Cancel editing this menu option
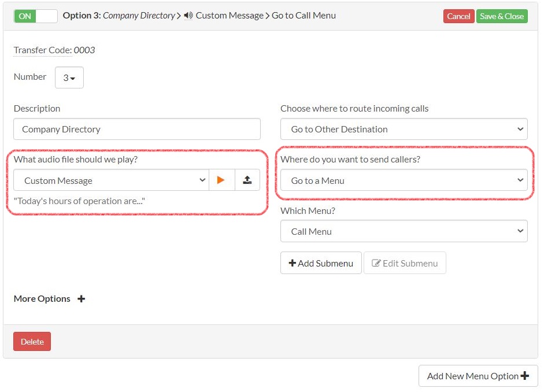544x392 pixels. (458, 16)
